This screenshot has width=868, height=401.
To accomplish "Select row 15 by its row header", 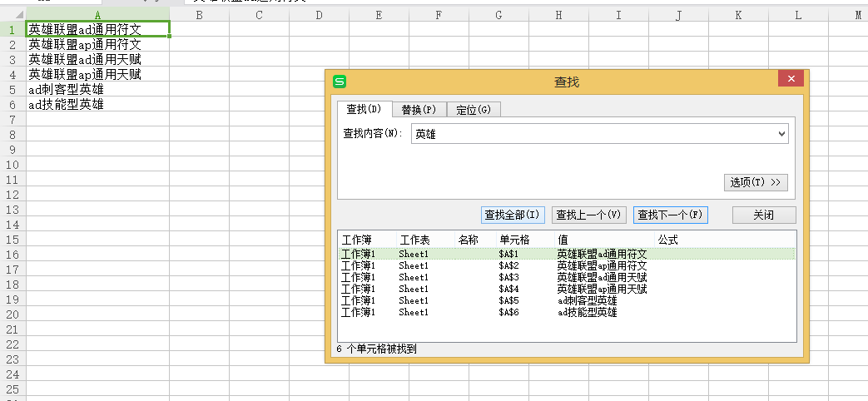I will coord(12,240).
